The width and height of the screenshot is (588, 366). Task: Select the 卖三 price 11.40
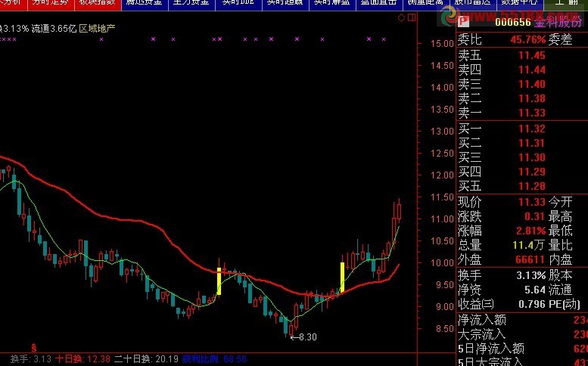tap(532, 84)
